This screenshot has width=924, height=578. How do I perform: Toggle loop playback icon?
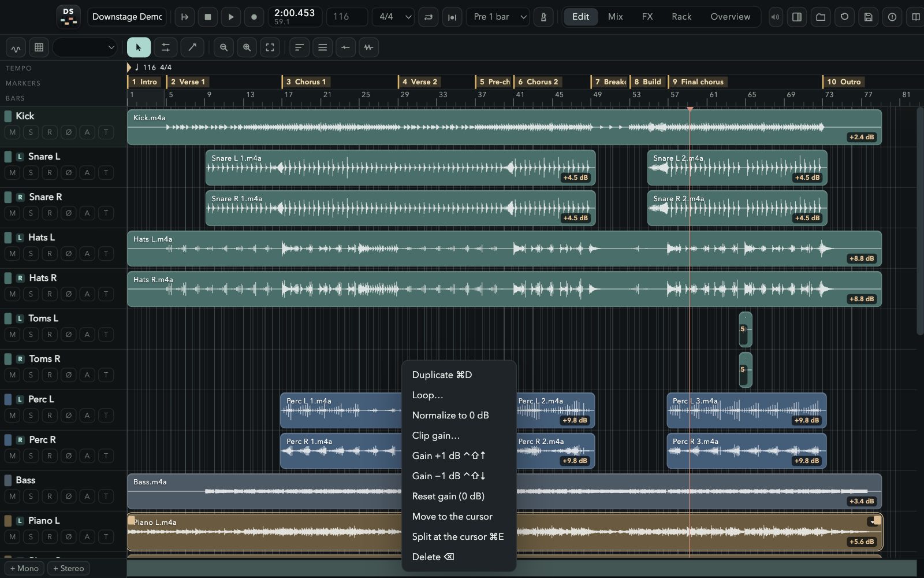pos(429,17)
